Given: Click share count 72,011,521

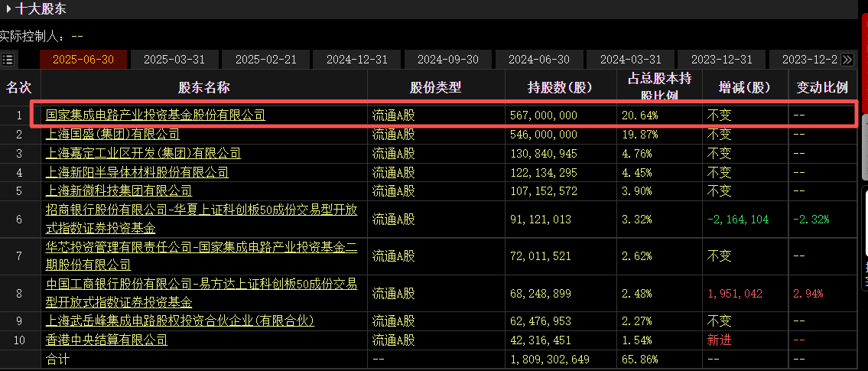Looking at the screenshot, I should click(540, 255).
